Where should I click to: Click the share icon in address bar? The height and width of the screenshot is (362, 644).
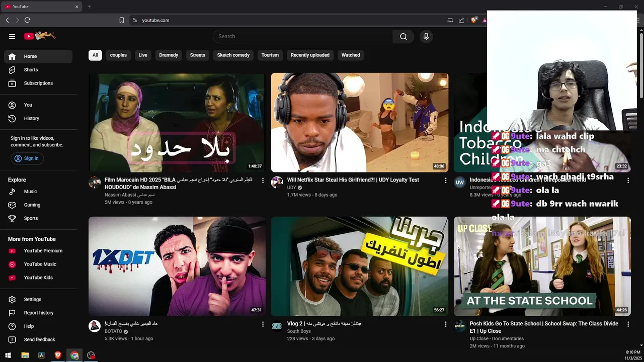(461, 20)
